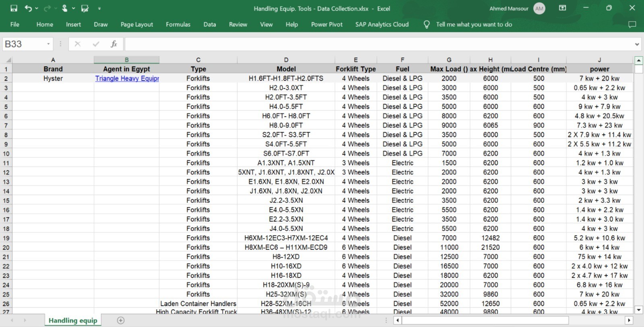The width and height of the screenshot is (644, 327).
Task: Open the View ribbon tab
Action: click(266, 25)
